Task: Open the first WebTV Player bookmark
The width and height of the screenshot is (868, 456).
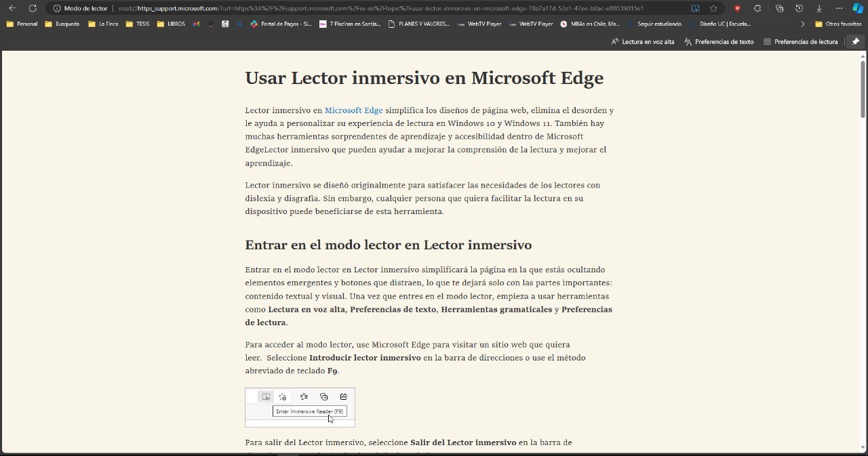Action: (x=479, y=24)
